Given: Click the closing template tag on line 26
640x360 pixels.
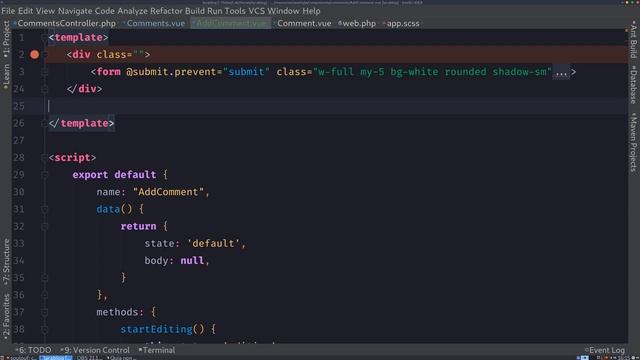Looking at the screenshot, I should 81,123.
